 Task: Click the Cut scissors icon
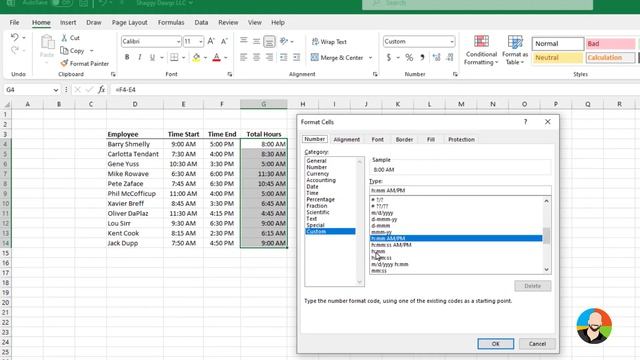tap(64, 38)
